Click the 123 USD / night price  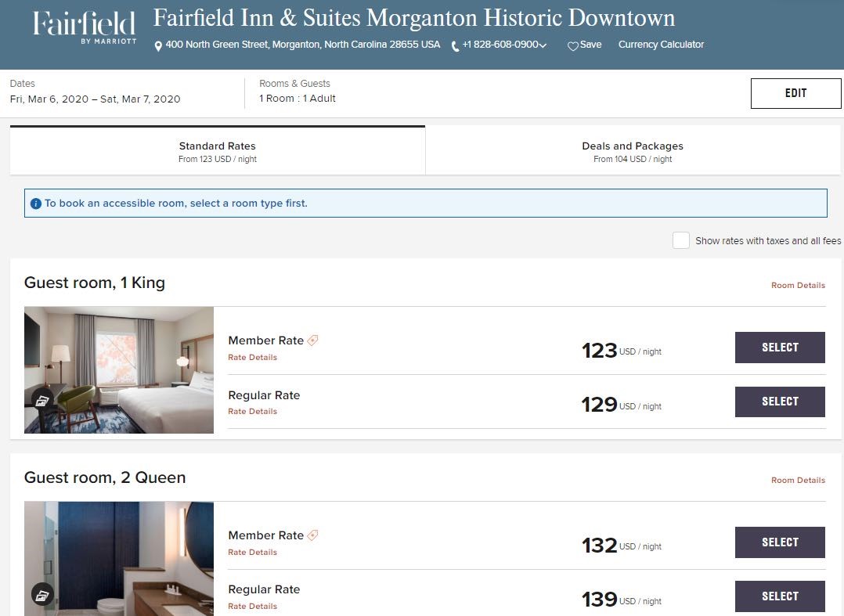pyautogui.click(x=622, y=350)
